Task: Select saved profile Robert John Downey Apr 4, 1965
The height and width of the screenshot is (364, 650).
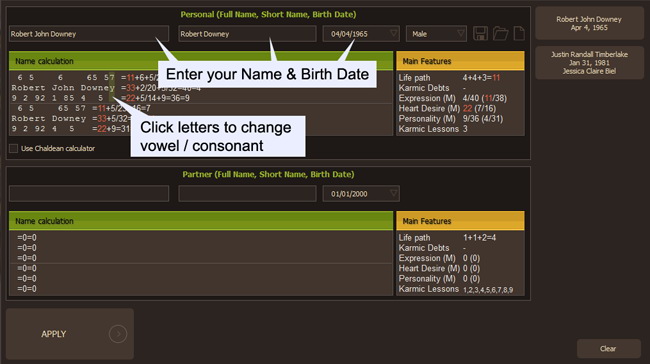Action: point(589,23)
